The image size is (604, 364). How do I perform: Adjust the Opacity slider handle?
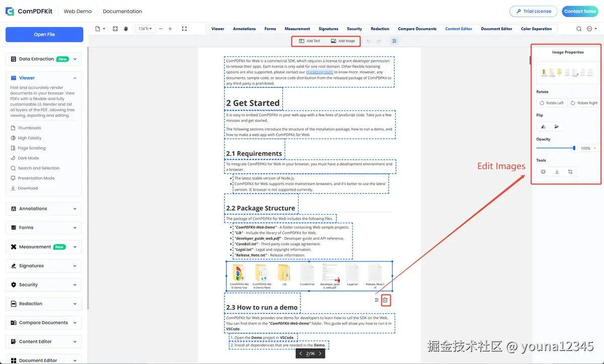click(574, 148)
